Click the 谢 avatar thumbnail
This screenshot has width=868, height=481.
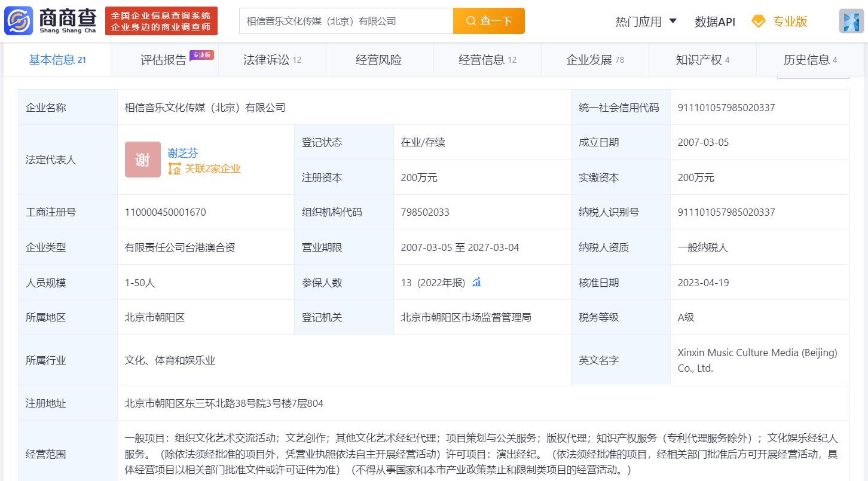(143, 160)
